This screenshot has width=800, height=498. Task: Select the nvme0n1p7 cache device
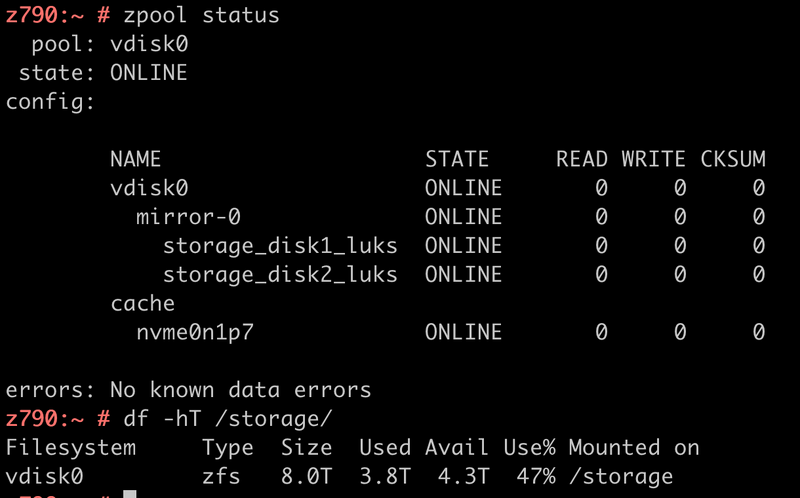(x=195, y=332)
